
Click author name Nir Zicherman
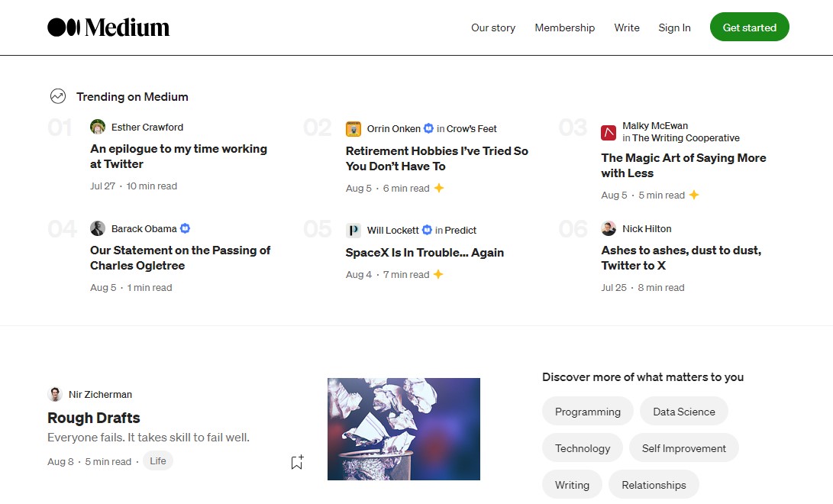[100, 394]
